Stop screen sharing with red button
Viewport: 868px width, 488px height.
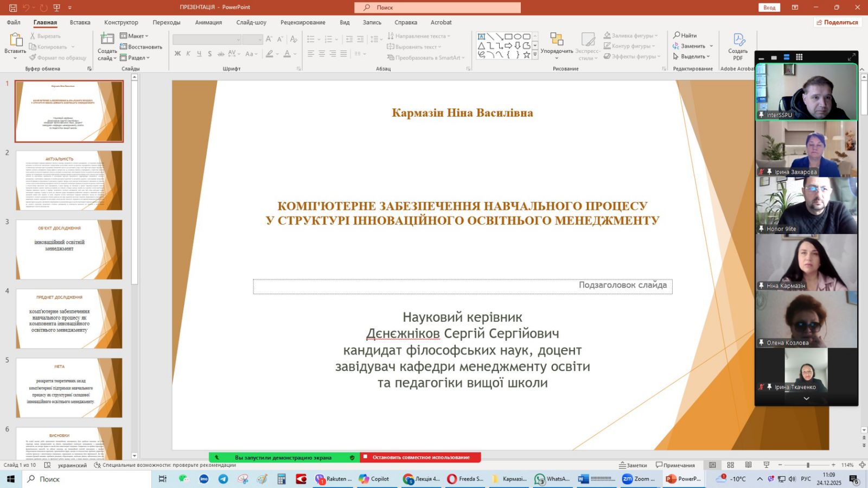(x=420, y=458)
